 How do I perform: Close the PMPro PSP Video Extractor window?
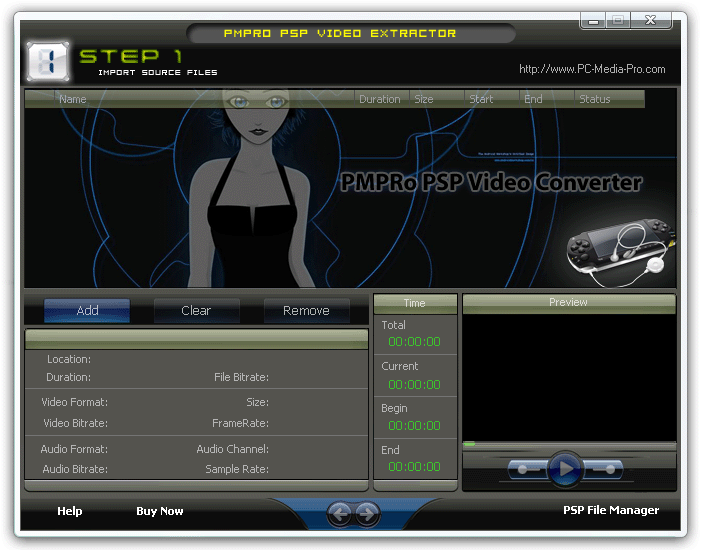[x=650, y=20]
